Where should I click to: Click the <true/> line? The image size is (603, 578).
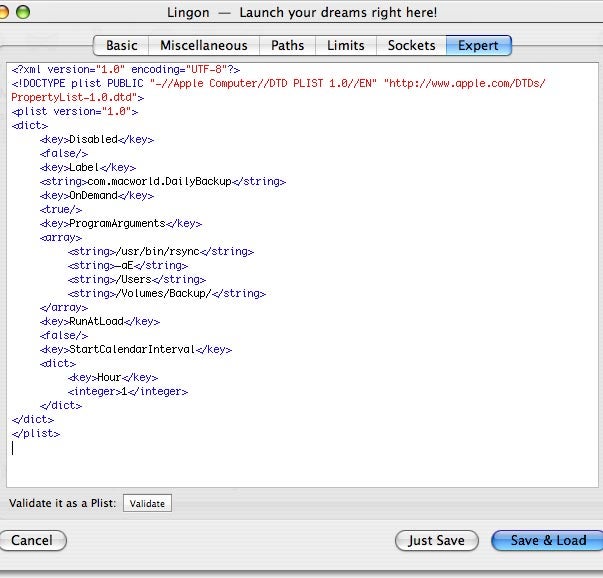point(61,210)
